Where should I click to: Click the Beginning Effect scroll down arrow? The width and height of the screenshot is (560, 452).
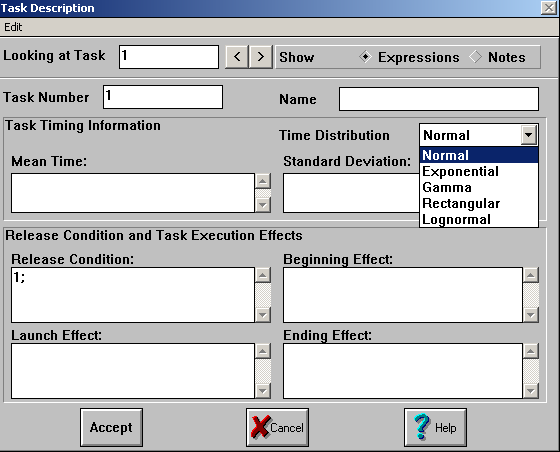[x=531, y=315]
